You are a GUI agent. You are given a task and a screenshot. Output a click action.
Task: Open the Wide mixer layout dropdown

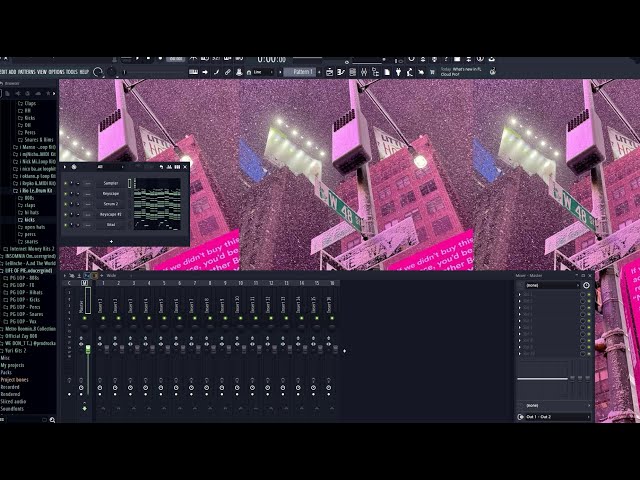(118, 276)
